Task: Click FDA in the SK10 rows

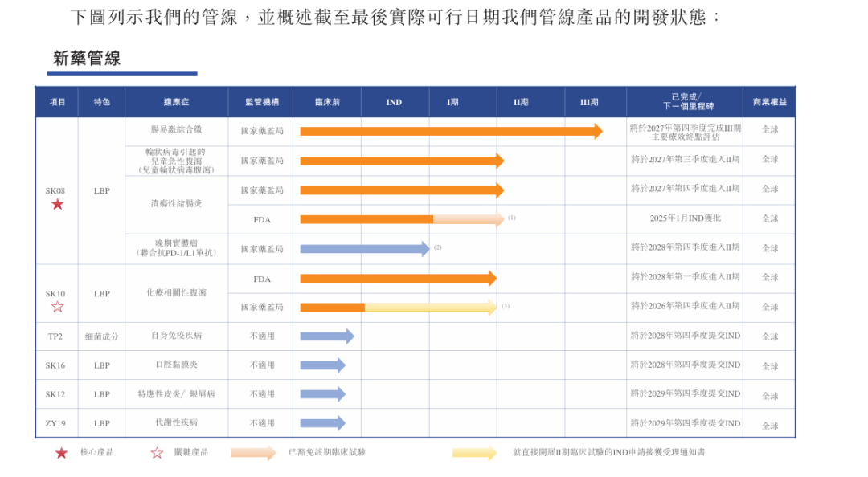Action: (x=262, y=279)
